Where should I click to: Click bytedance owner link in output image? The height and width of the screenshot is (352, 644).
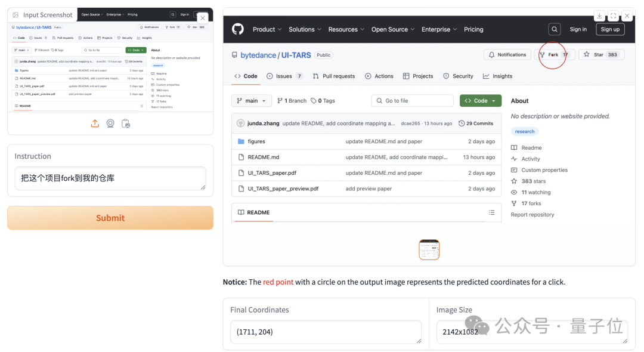click(x=258, y=55)
